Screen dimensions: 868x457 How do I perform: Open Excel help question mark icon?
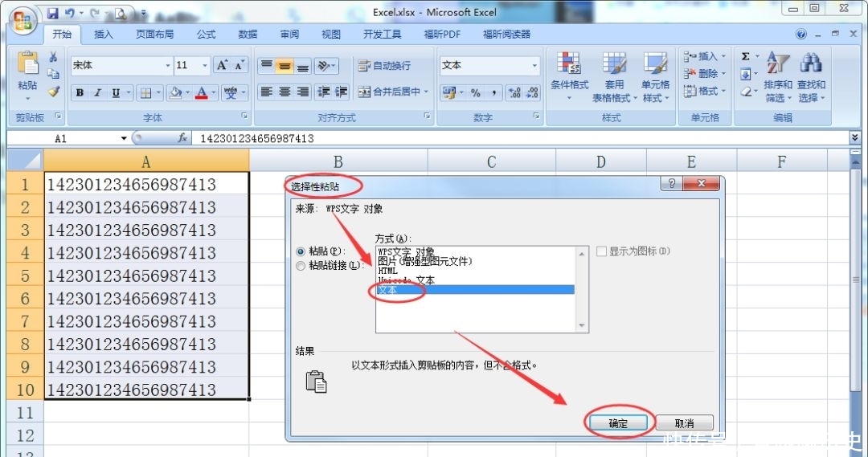(801, 35)
